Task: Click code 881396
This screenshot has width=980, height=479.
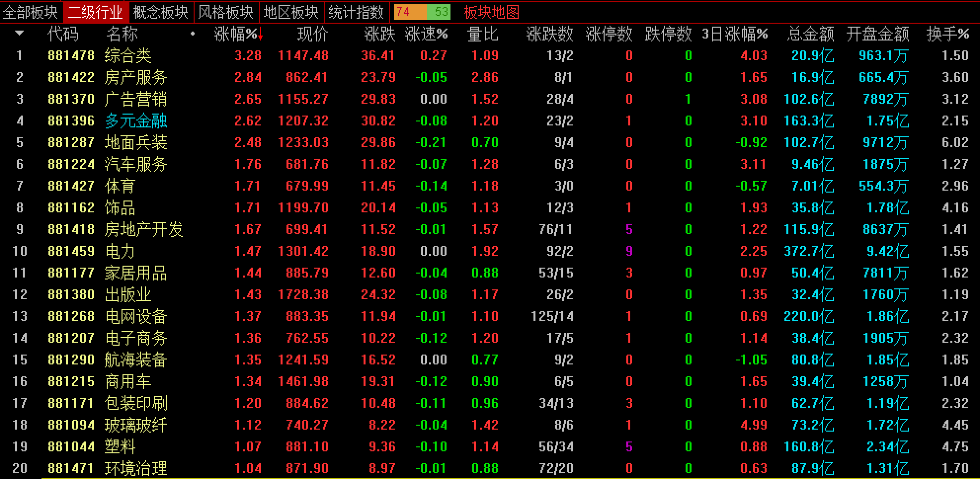Action: pos(71,120)
